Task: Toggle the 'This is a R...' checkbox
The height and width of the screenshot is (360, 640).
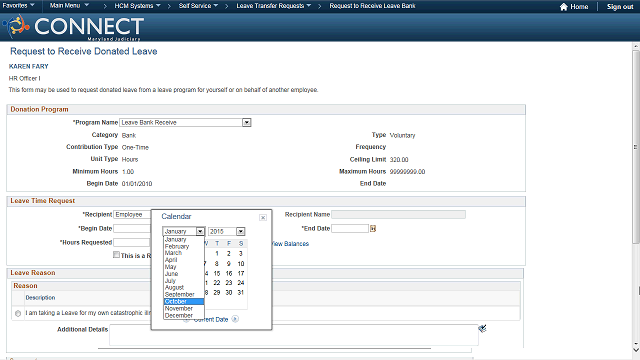Action: 116,255
